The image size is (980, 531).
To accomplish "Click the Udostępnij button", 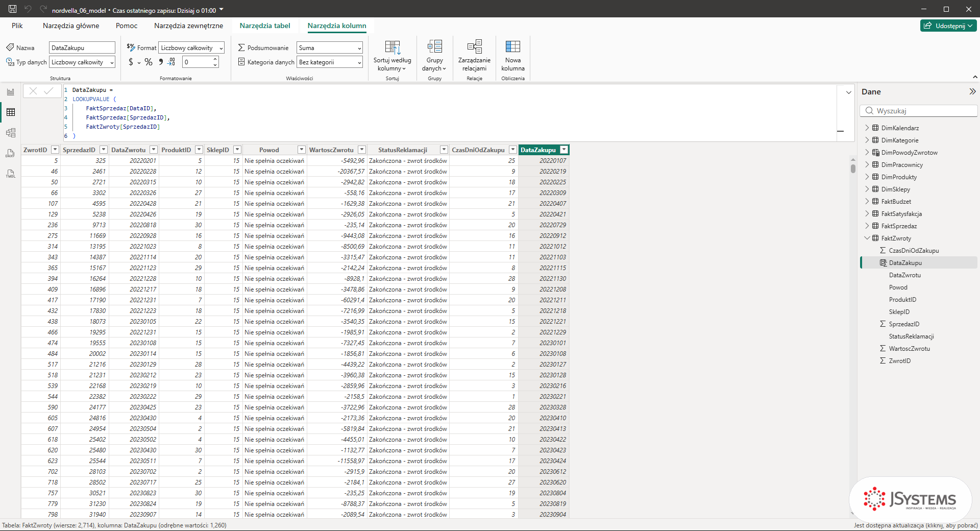I will [x=948, y=26].
